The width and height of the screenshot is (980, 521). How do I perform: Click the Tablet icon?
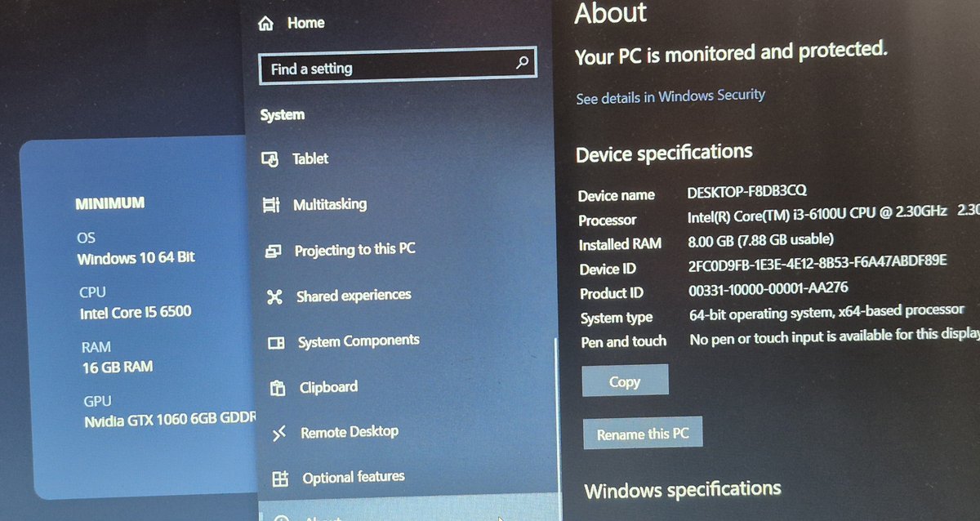pos(270,159)
